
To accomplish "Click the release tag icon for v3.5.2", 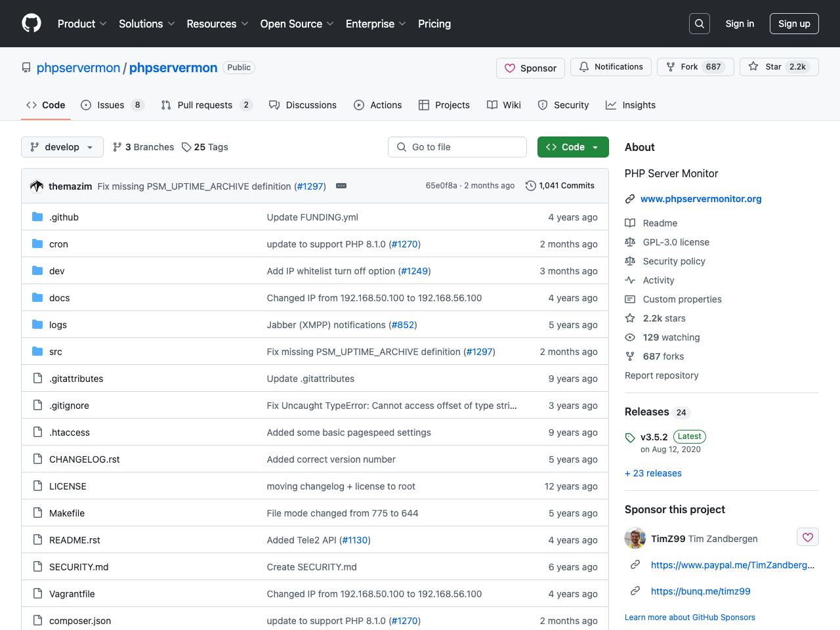I will 630,438.
